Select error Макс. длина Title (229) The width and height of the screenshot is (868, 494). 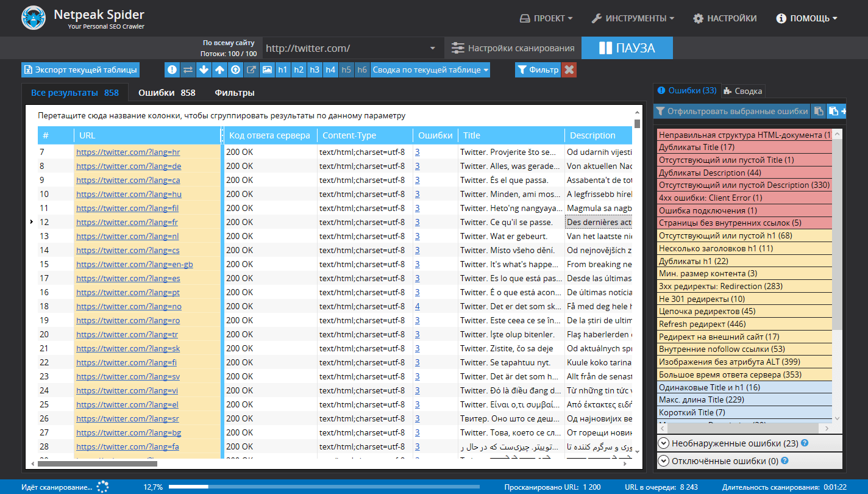(x=744, y=399)
